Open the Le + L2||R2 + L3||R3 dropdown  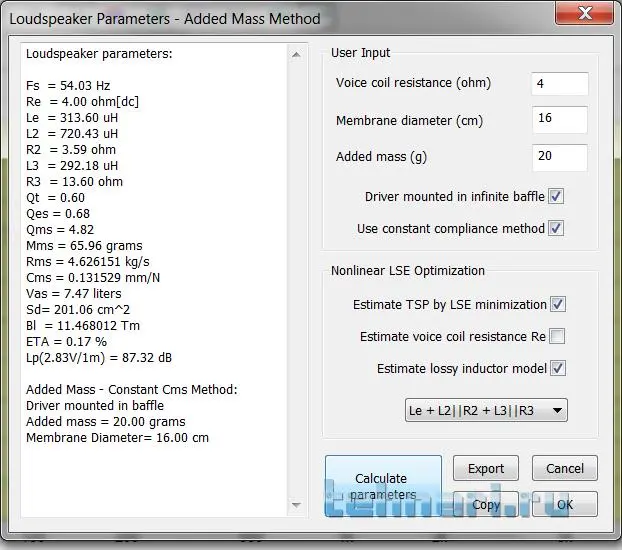(x=486, y=410)
